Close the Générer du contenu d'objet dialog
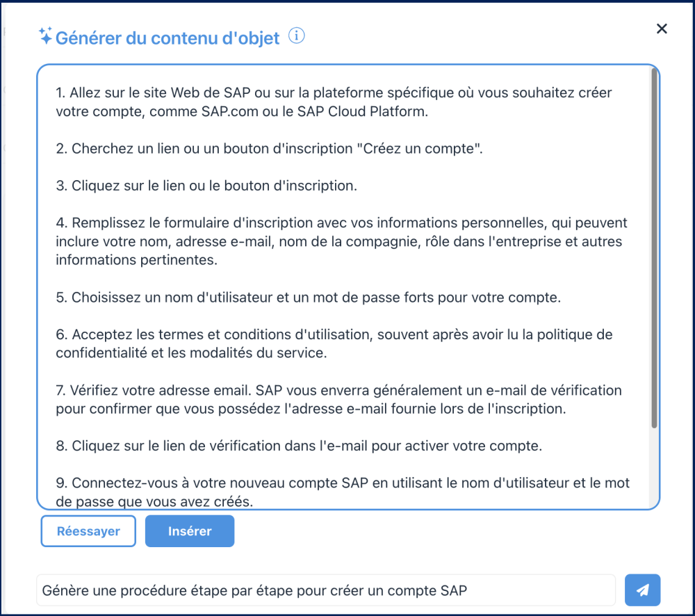Image resolution: width=695 pixels, height=616 pixels. tap(662, 29)
